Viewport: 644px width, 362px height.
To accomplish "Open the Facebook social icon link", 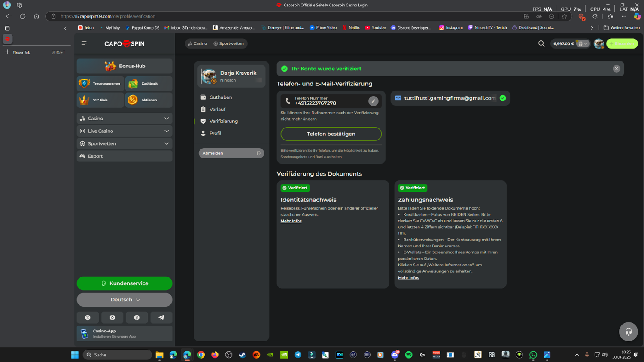I will point(137,318).
